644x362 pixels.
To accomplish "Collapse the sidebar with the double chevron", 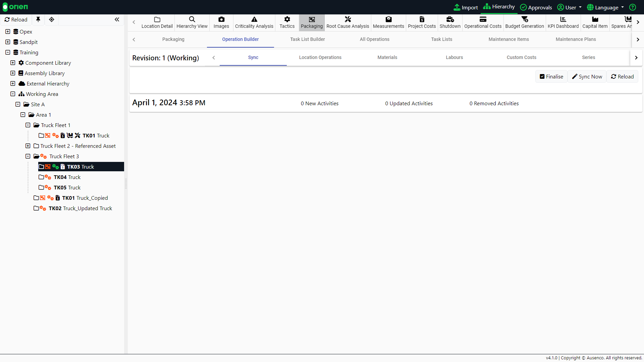I will (x=117, y=19).
